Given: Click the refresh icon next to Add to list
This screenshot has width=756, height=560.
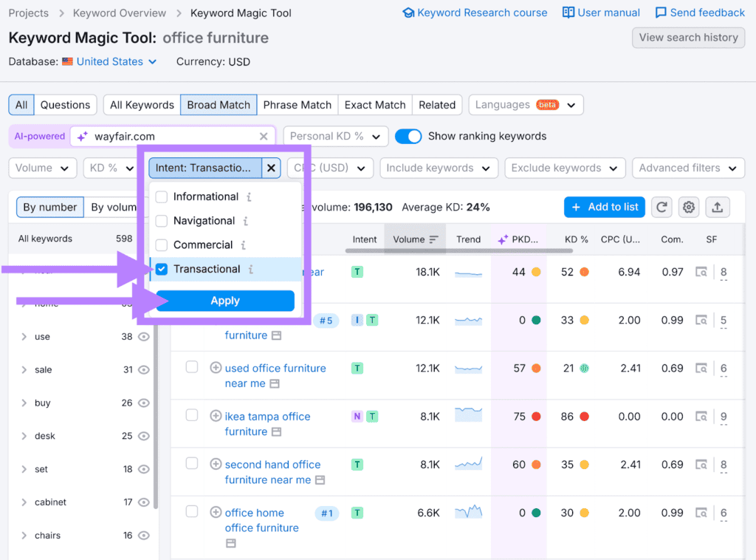Looking at the screenshot, I should click(x=661, y=208).
